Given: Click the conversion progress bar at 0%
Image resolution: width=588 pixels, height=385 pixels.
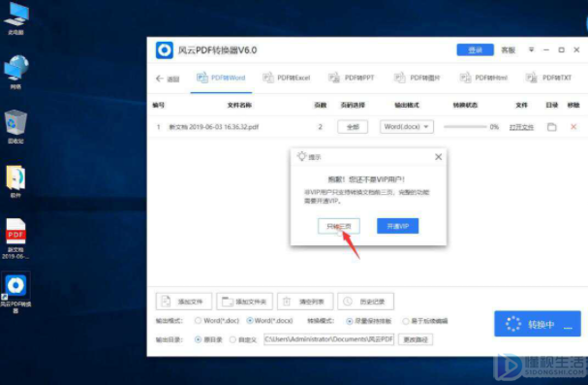Looking at the screenshot, I should (x=465, y=127).
